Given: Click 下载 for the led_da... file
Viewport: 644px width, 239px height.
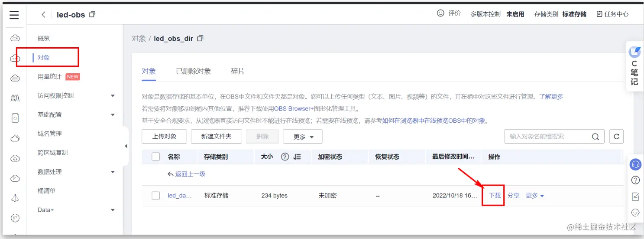Looking at the screenshot, I should [495, 196].
